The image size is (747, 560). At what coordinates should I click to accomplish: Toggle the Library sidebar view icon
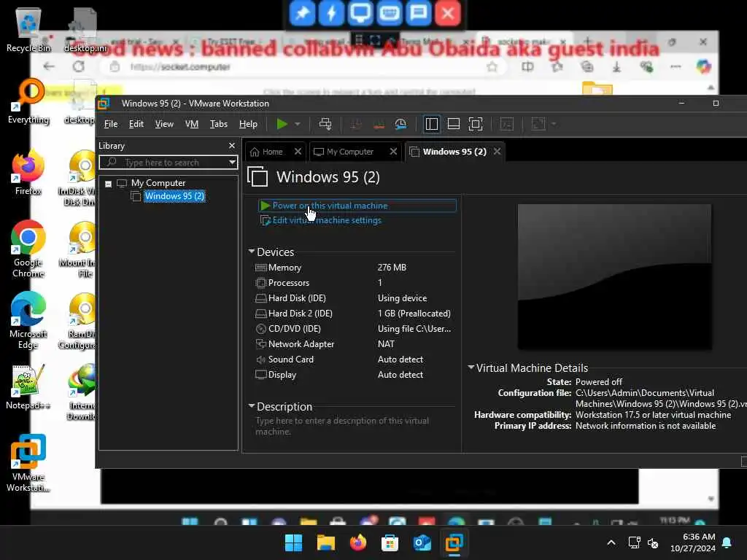(x=432, y=124)
